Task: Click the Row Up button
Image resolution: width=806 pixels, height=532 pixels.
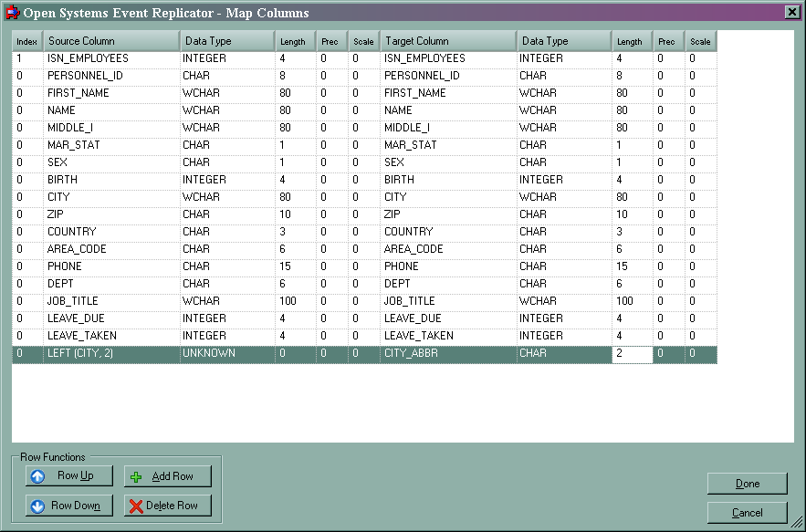Action: [x=69, y=475]
